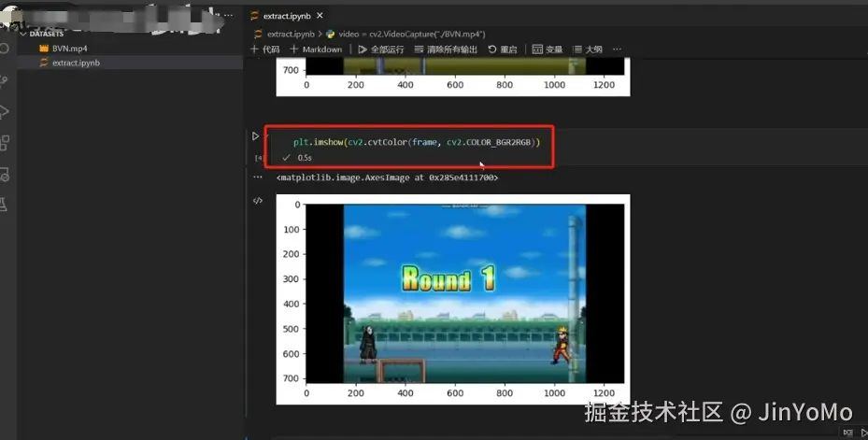Click the [4] execution count label
Viewport: 868px width, 440px height.
[x=259, y=158]
